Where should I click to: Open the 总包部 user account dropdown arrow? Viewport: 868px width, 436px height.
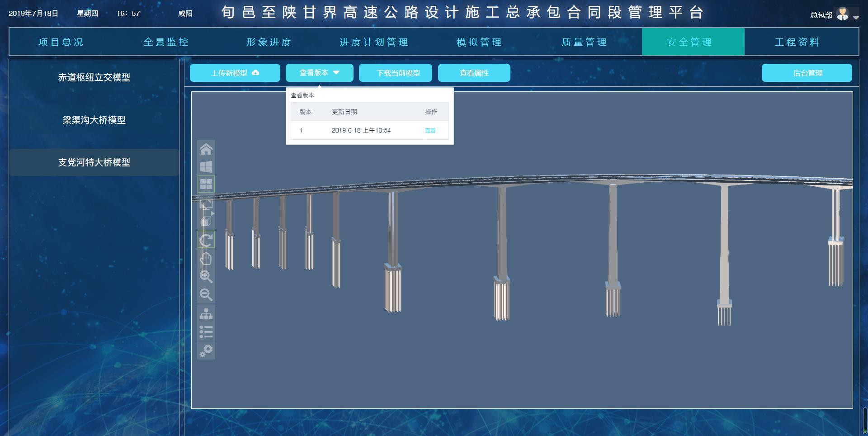[856, 17]
